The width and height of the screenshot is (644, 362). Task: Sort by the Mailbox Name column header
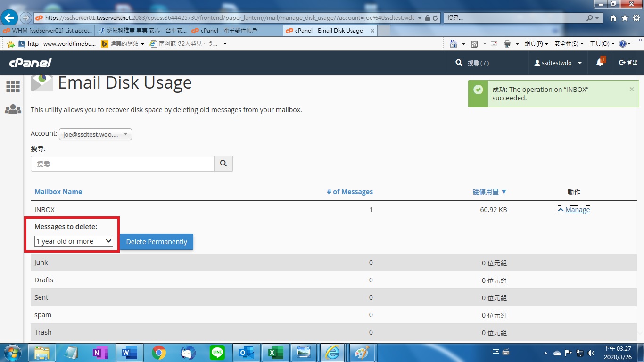pos(58,192)
